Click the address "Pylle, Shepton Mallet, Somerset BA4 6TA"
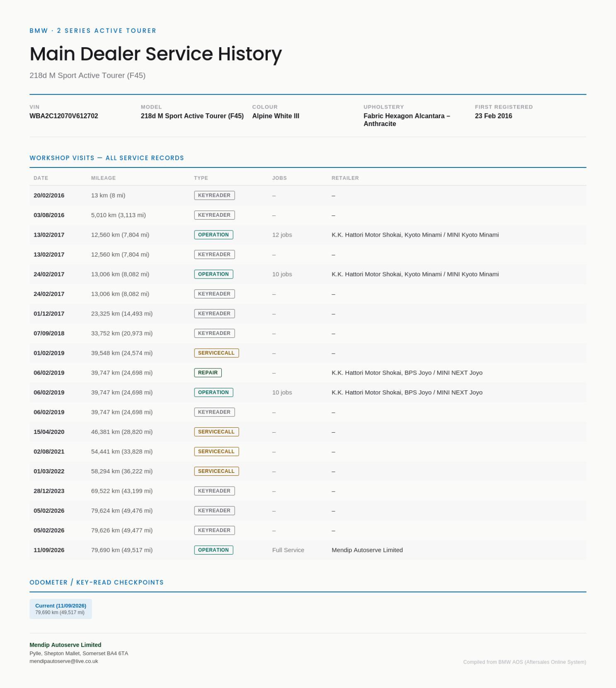The height and width of the screenshot is (688, 616). (x=79, y=653)
